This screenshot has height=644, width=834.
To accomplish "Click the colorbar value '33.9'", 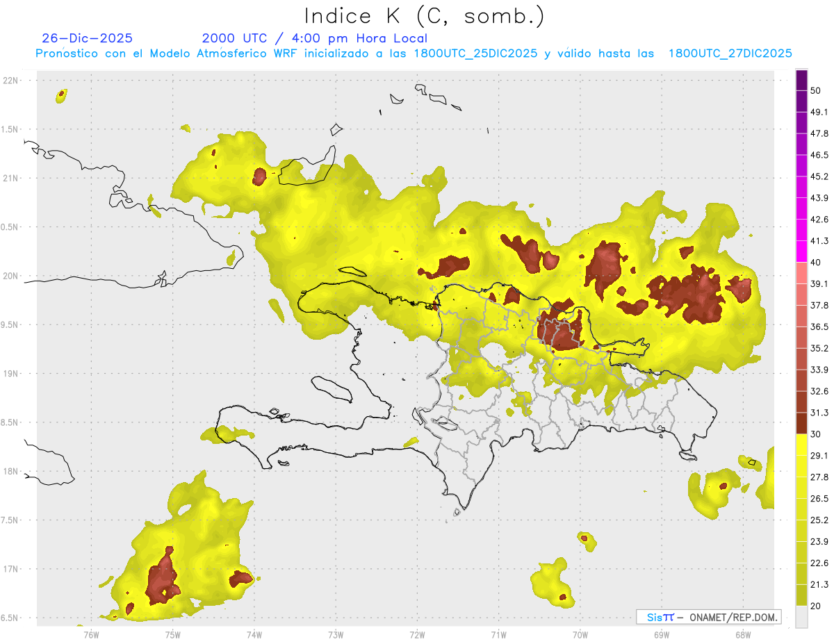I will pos(819,370).
